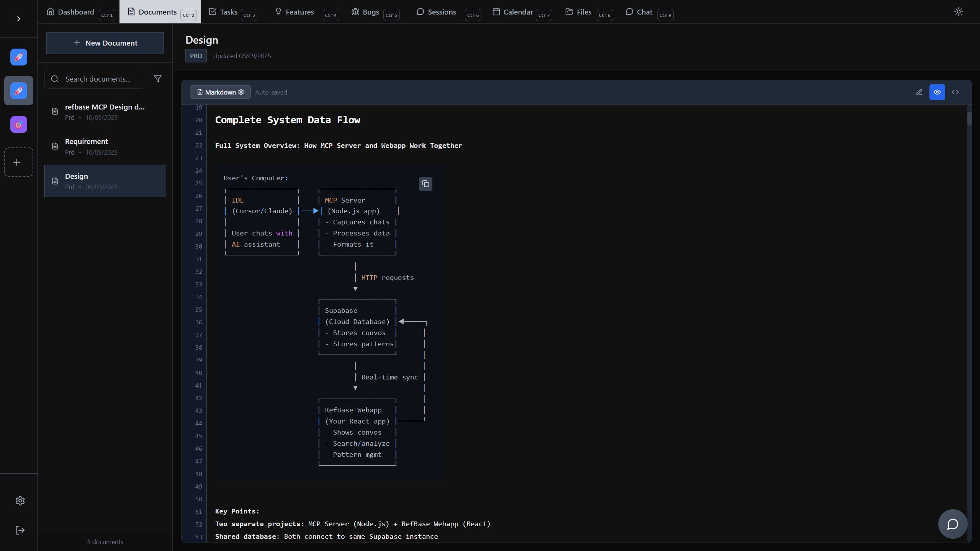
Task: Open Markdown format settings dropdown
Action: tap(220, 92)
